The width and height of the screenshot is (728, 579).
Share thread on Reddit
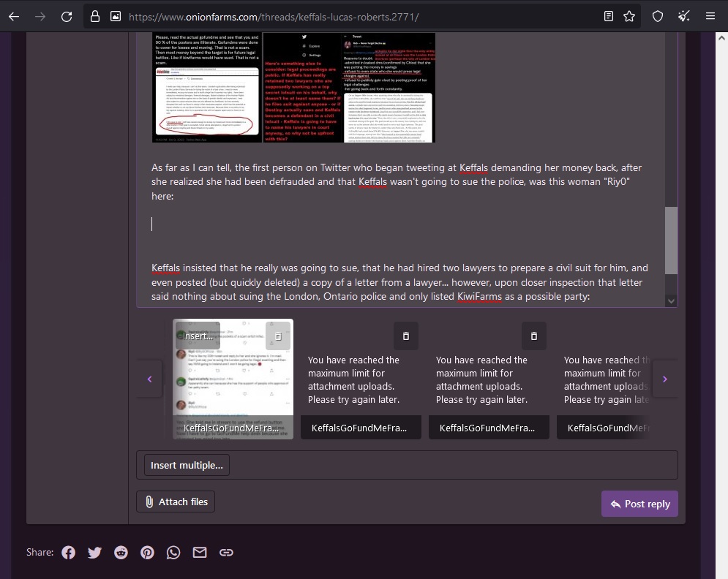tap(121, 553)
